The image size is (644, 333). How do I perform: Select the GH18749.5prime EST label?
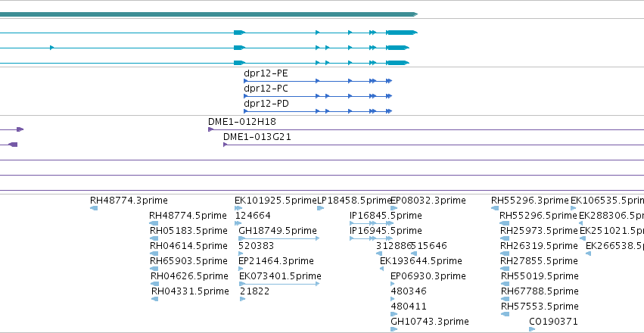(278, 231)
